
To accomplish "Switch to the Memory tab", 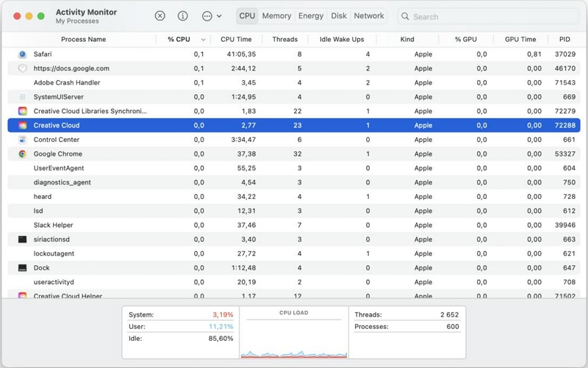I will tap(277, 16).
